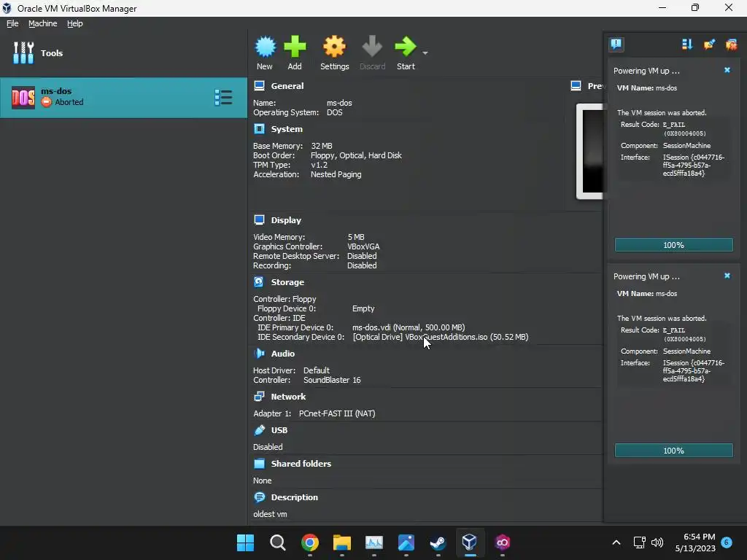Open the USB section header link
The image size is (747, 560).
279,430
